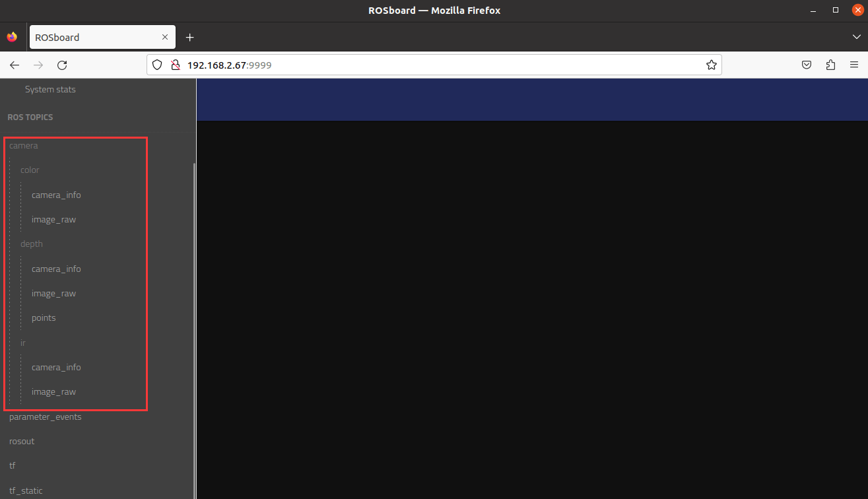
Task: Click the ROS TOPICS heading
Action: (x=30, y=117)
